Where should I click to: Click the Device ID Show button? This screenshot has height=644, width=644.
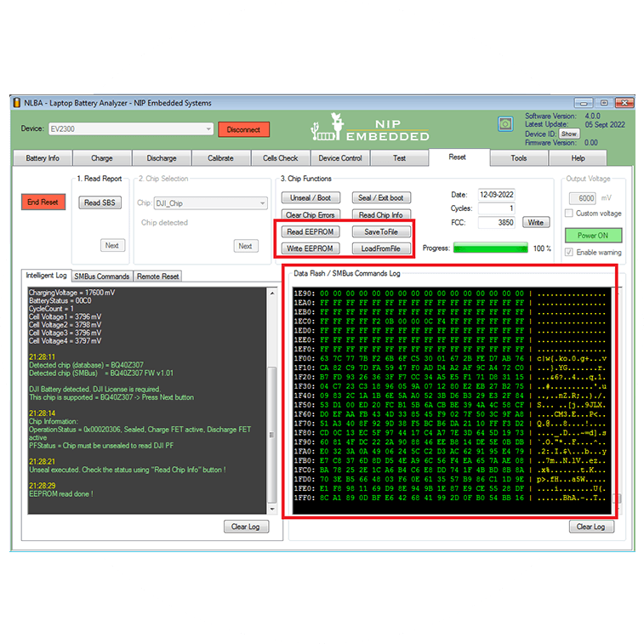point(569,134)
